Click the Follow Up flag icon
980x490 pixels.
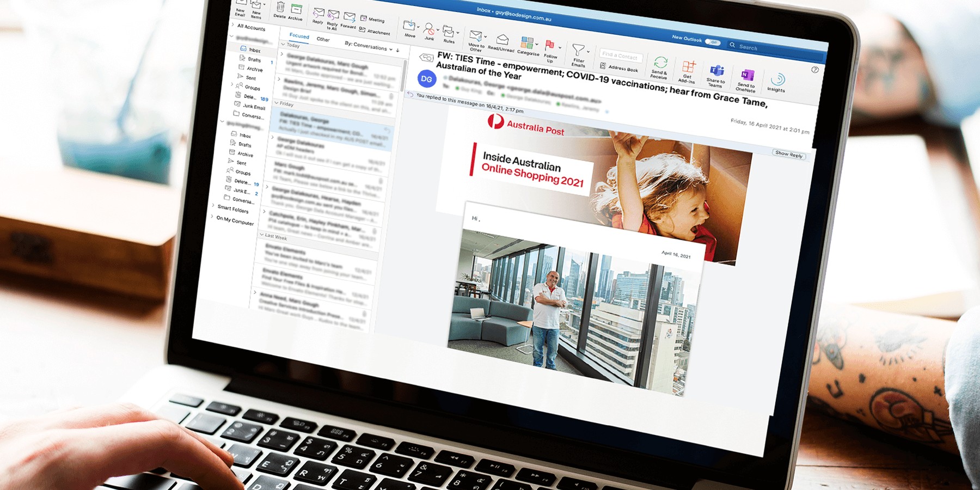[x=549, y=46]
